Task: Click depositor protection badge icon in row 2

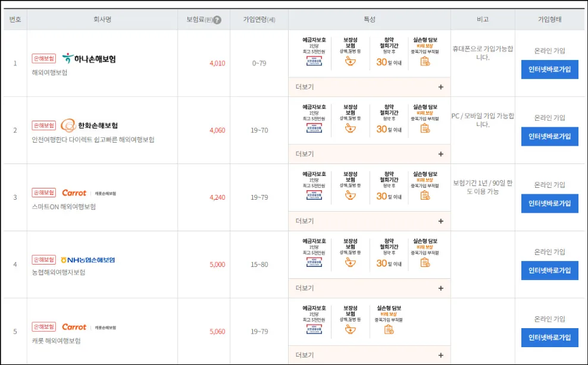Action: click(x=314, y=128)
